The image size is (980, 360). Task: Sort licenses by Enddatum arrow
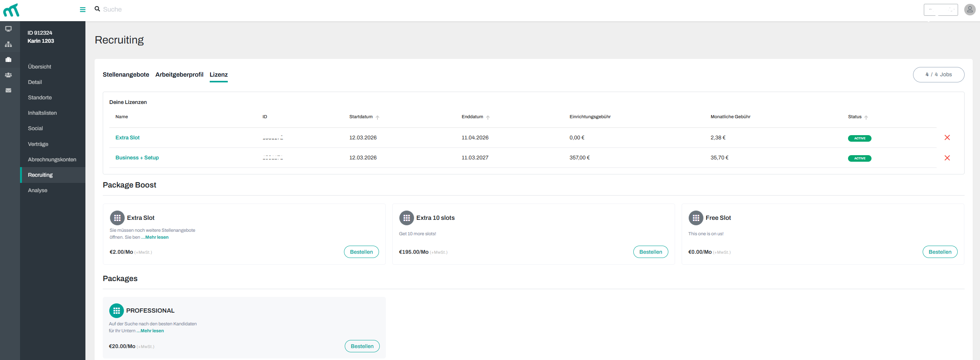(488, 117)
